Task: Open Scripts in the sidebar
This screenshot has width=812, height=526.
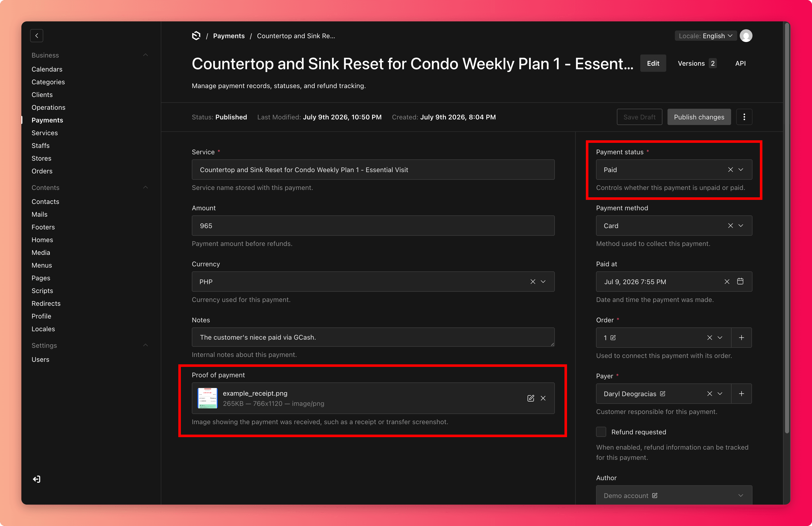Action: [42, 291]
